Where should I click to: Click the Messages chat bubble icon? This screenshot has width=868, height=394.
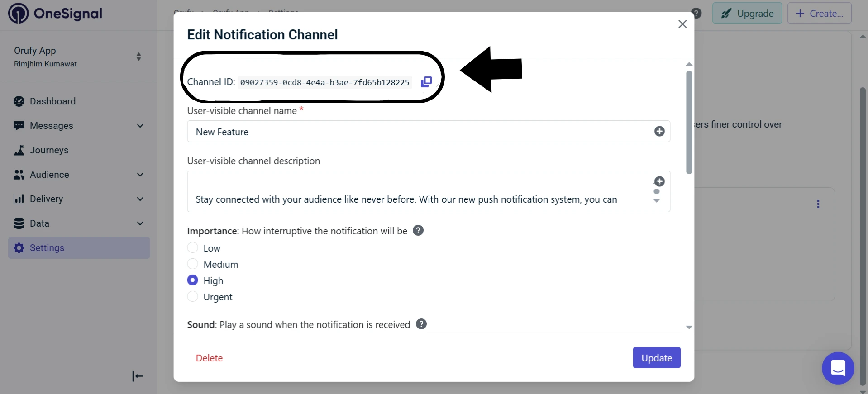(19, 126)
